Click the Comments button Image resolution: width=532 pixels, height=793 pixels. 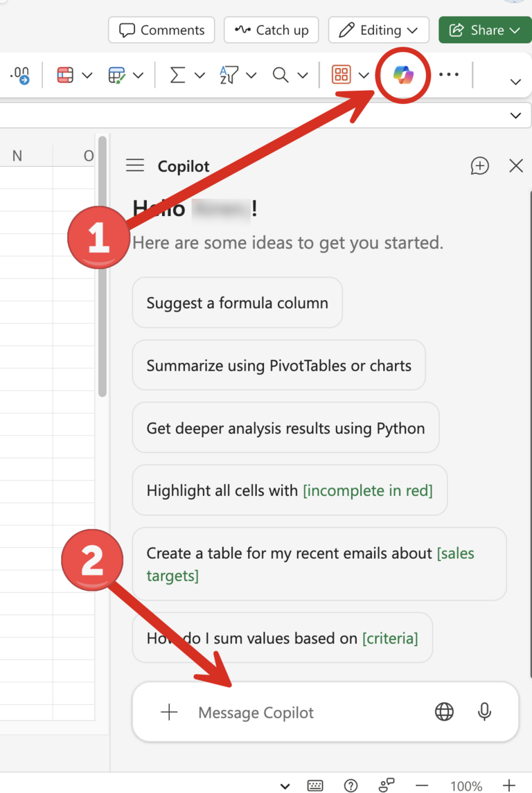161,30
